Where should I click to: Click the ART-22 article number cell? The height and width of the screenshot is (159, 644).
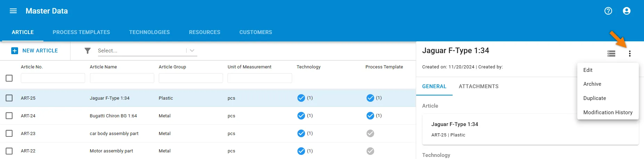(28, 151)
